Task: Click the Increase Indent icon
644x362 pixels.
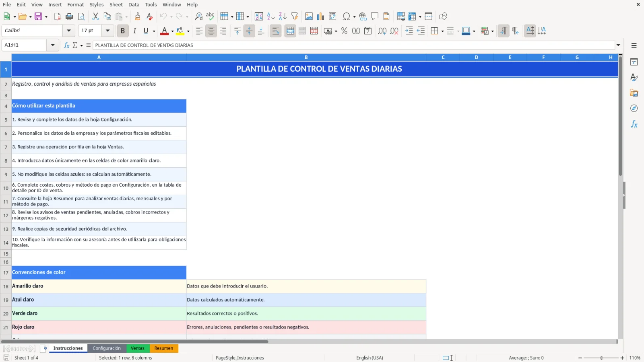Action: [x=409, y=31]
